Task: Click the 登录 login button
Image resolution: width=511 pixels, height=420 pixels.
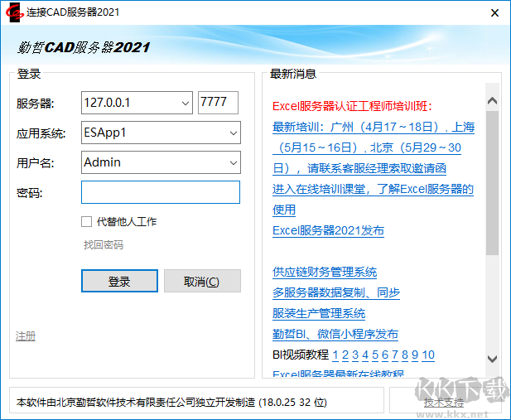Action: pyautogui.click(x=119, y=281)
